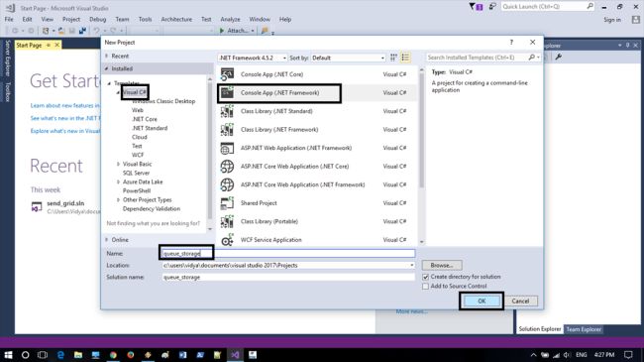
Task: Switch to the Team Explorer tab
Action: coord(584,329)
